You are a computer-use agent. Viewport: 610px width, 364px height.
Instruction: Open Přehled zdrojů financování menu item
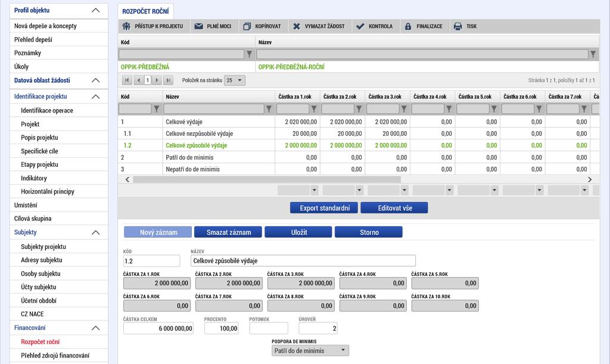coord(59,356)
